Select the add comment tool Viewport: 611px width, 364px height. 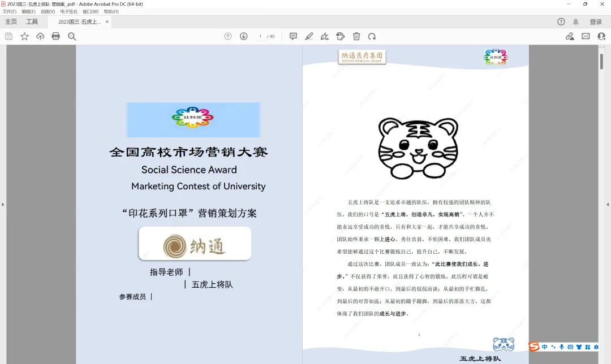[293, 36]
